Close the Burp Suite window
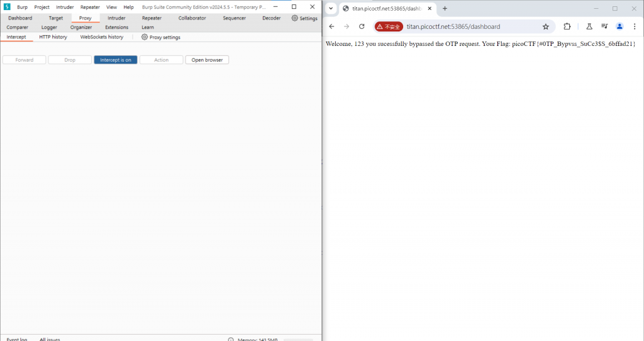The width and height of the screenshot is (644, 341). [x=313, y=6]
